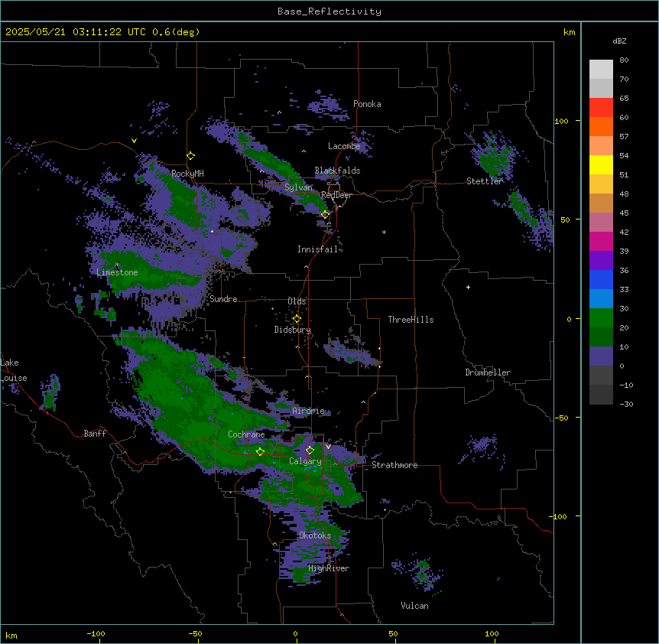Click the white asterisk marker east of Innisfail
This screenshot has height=644, width=659.
tap(384, 232)
